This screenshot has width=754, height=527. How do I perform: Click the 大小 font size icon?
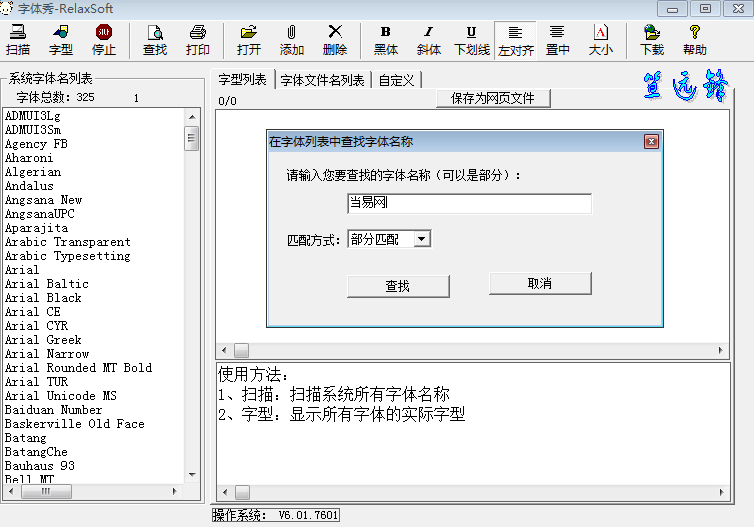(x=601, y=40)
